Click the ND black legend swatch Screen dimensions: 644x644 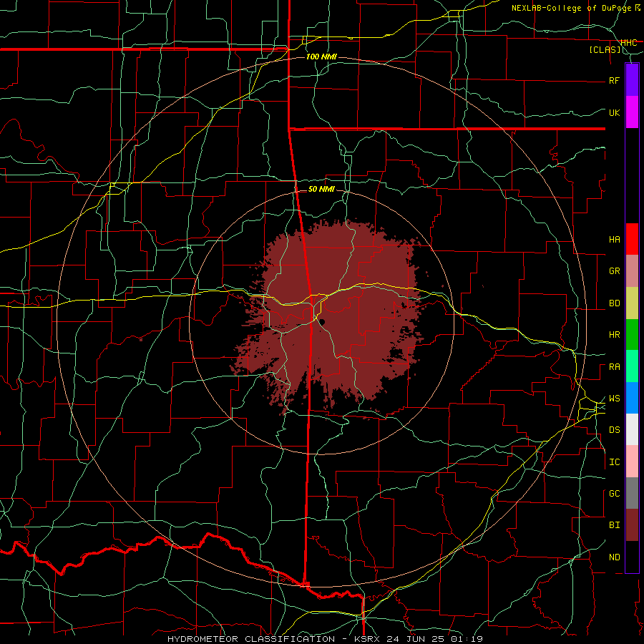pyautogui.click(x=632, y=557)
